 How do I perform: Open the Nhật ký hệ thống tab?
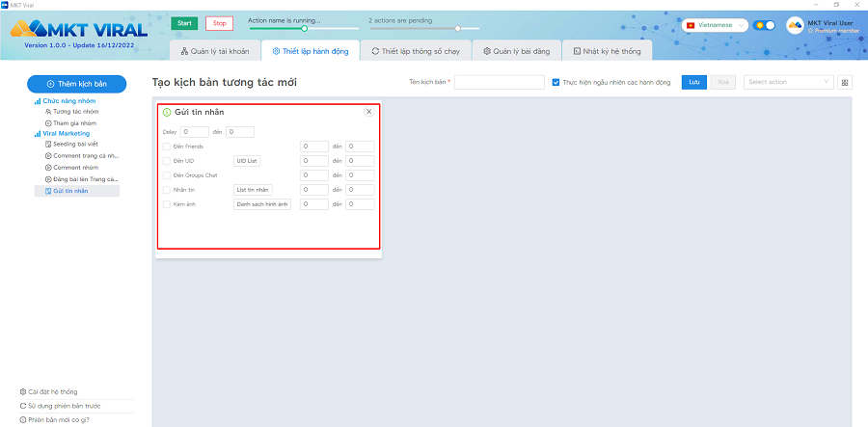tap(607, 50)
